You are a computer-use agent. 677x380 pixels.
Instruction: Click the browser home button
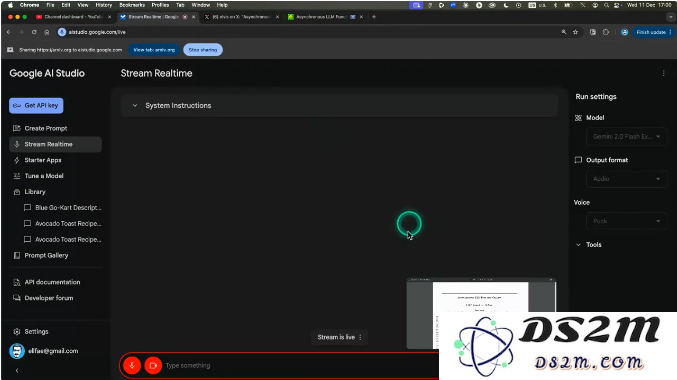(x=47, y=32)
